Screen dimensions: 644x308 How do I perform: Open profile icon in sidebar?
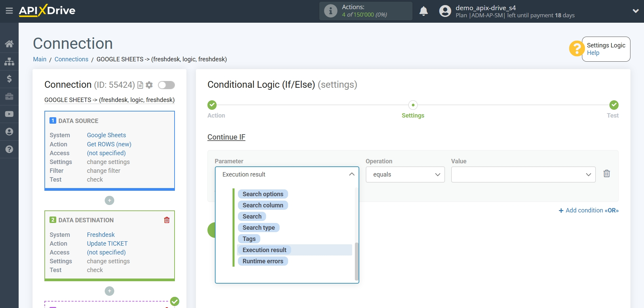pos(9,132)
